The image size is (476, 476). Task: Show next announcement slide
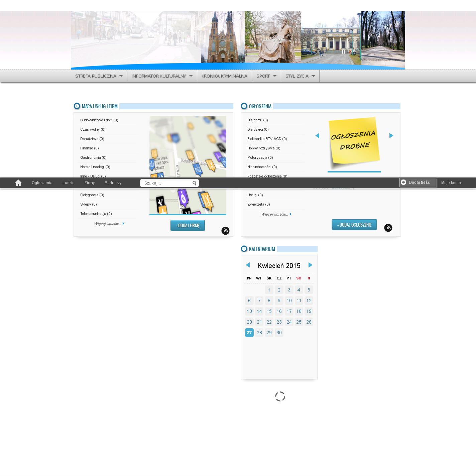pyautogui.click(x=391, y=136)
